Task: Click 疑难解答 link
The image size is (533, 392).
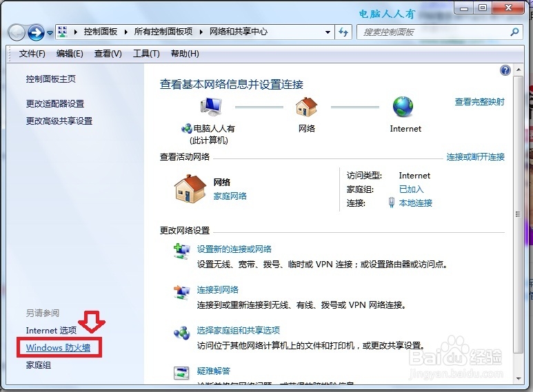Action: 214,371
